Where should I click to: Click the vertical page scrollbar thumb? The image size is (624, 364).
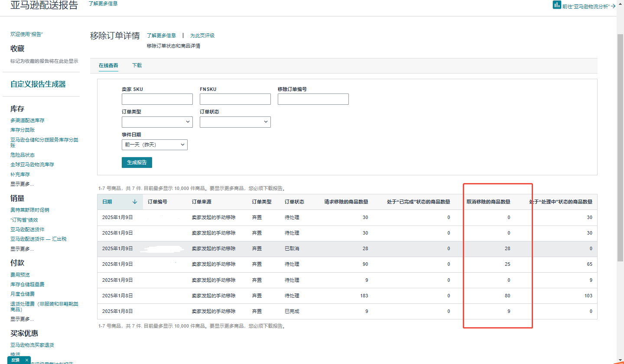(620, 147)
